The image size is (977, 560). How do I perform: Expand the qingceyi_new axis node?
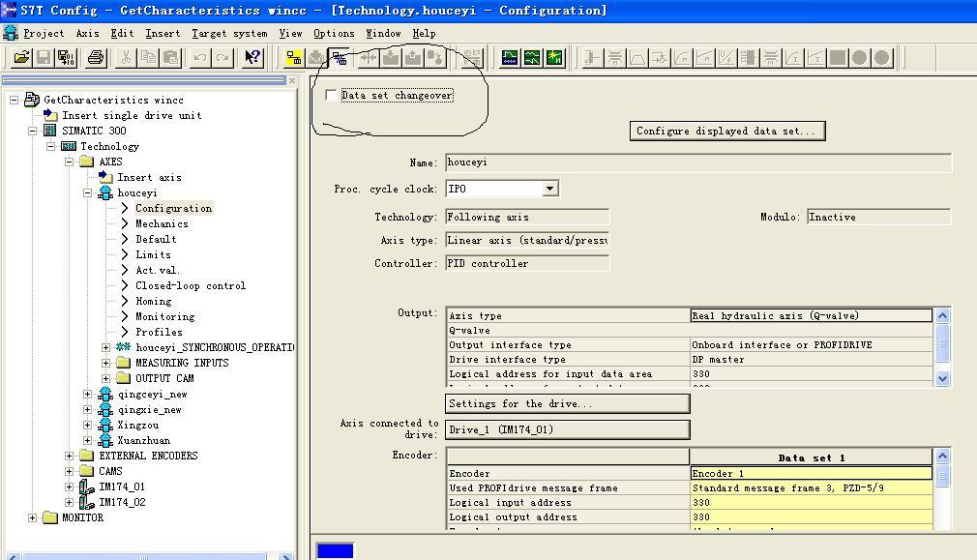88,395
